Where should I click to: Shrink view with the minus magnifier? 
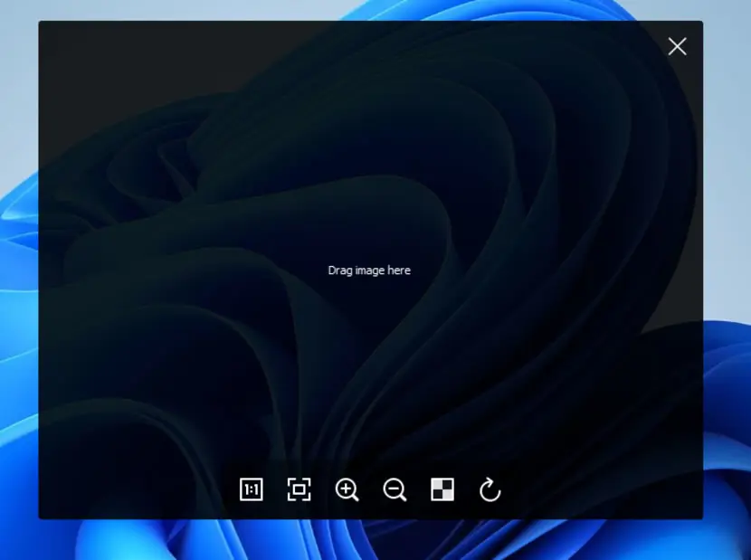(x=395, y=489)
